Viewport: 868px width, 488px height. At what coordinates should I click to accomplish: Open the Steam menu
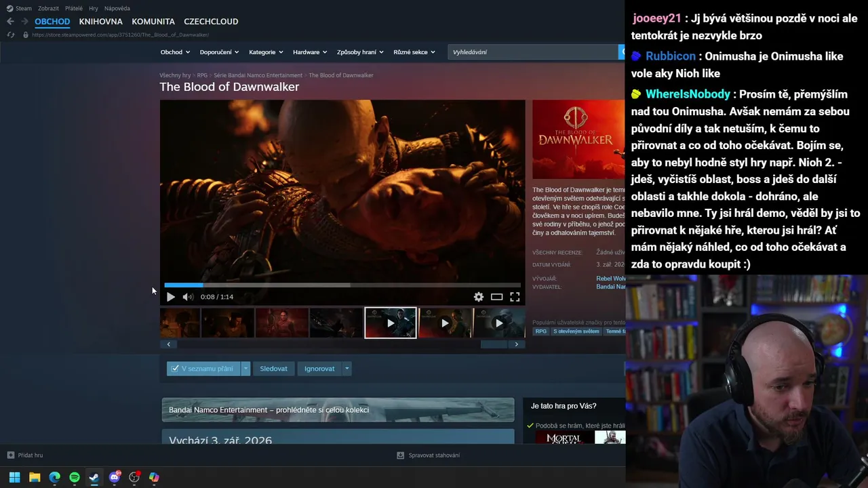[x=24, y=8]
